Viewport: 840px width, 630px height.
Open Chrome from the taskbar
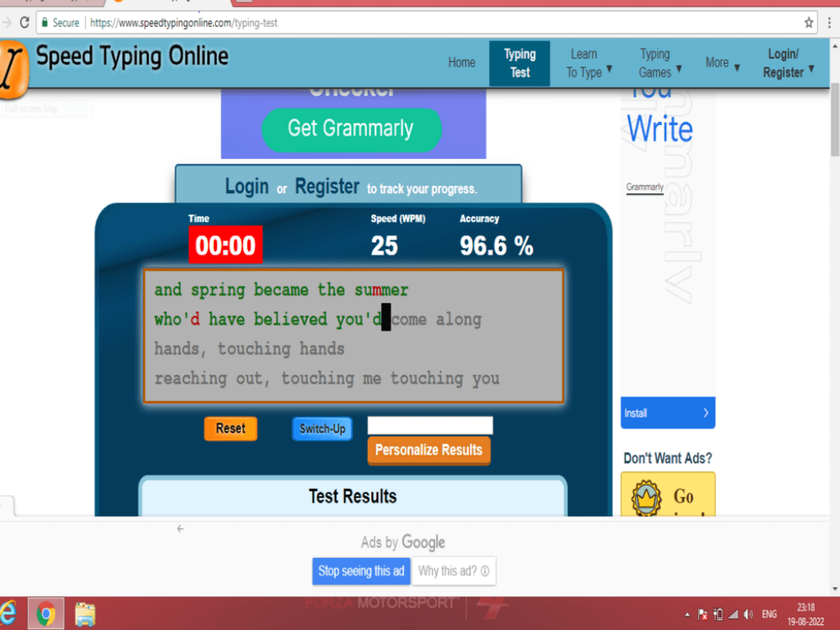point(46,613)
